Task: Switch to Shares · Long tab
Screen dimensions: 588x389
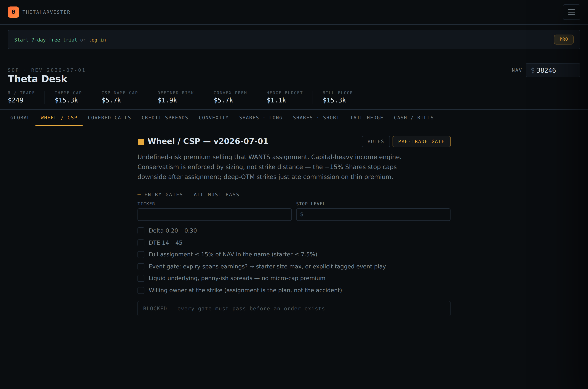Action: [261, 118]
